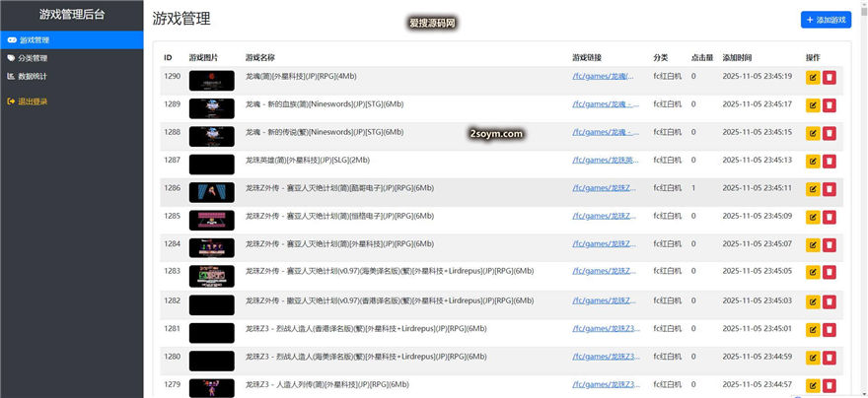Edit game 1287 using the pencil icon
This screenshot has width=868, height=398.
pyautogui.click(x=813, y=162)
